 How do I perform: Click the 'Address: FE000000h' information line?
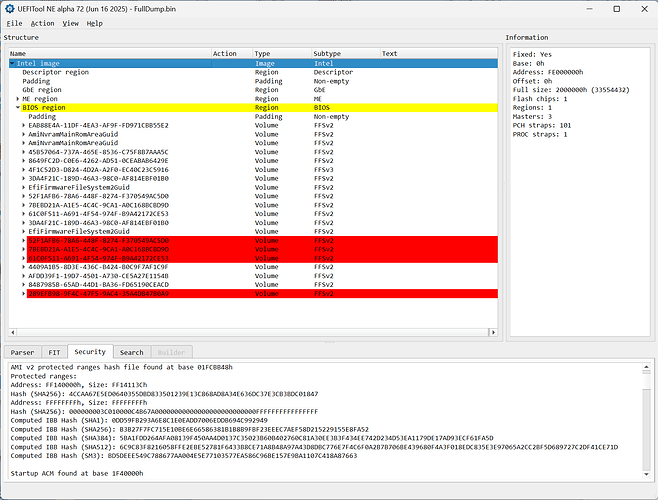(548, 72)
